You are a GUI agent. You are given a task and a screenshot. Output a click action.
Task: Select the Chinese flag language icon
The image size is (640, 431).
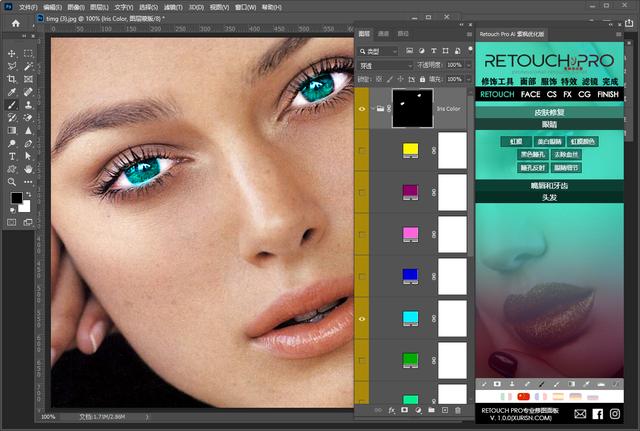click(523, 396)
